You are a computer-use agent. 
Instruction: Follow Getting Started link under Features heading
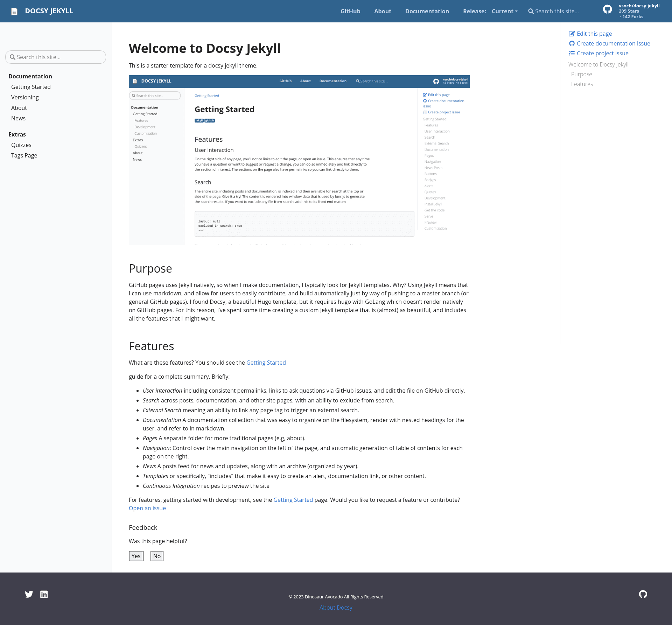pyautogui.click(x=266, y=363)
